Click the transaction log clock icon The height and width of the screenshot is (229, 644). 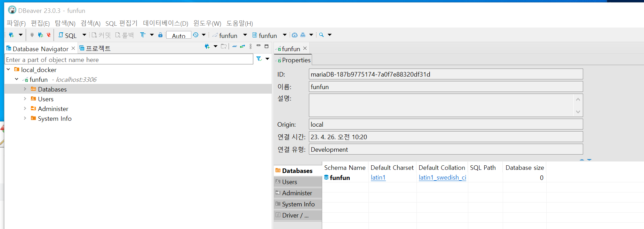(x=196, y=35)
